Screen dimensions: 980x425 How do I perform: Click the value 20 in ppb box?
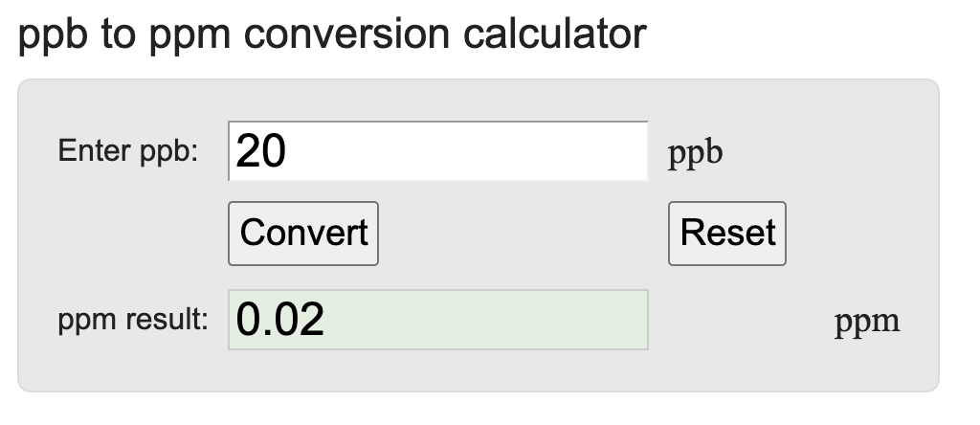[260, 151]
